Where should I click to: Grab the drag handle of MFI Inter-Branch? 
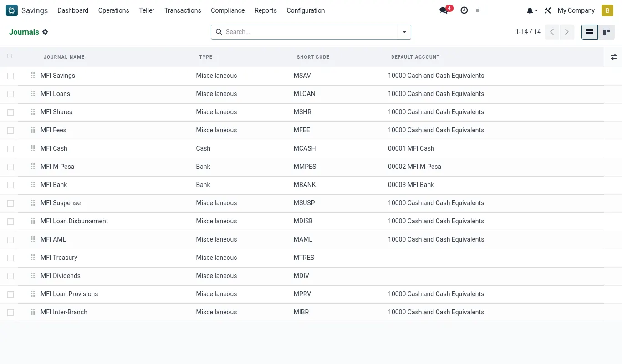click(33, 312)
